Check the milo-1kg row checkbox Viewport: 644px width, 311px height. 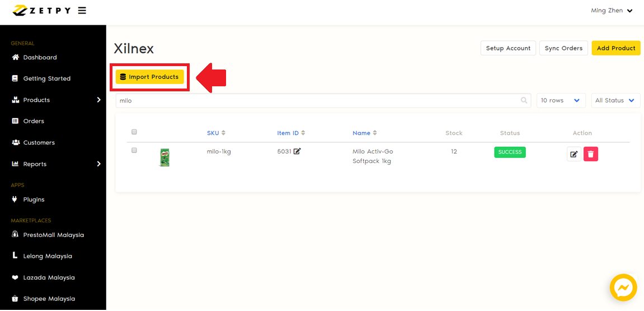pos(134,151)
